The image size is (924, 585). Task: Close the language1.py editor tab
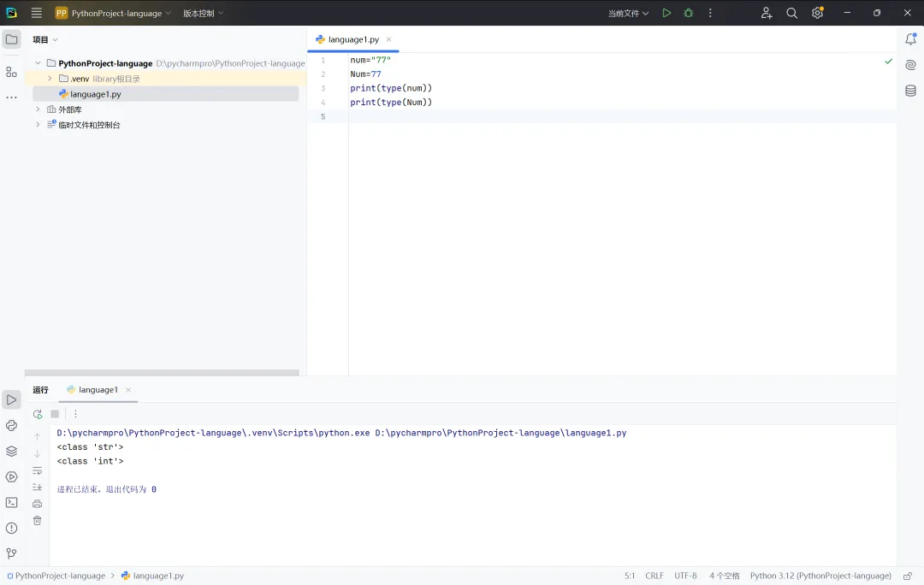tap(388, 39)
